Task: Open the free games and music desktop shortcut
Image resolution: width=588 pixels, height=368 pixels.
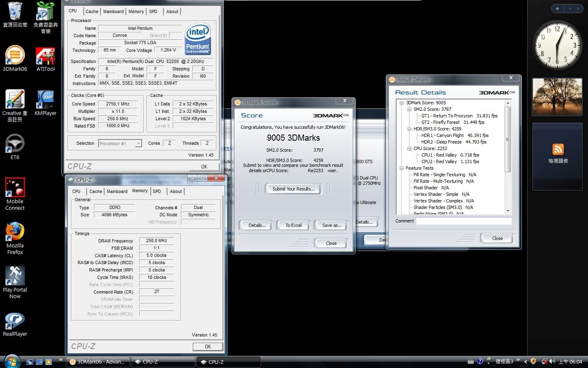Action: point(45,18)
